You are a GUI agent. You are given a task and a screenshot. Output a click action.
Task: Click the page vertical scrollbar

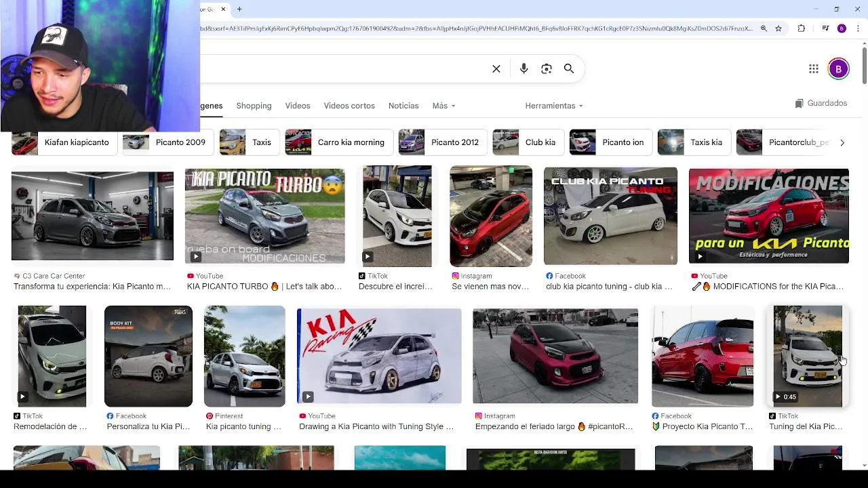865,64
